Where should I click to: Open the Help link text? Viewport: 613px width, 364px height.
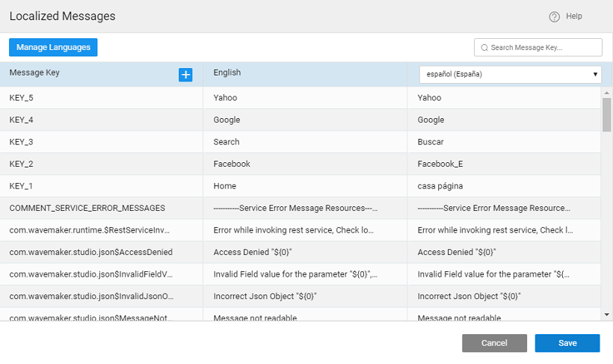(x=574, y=16)
